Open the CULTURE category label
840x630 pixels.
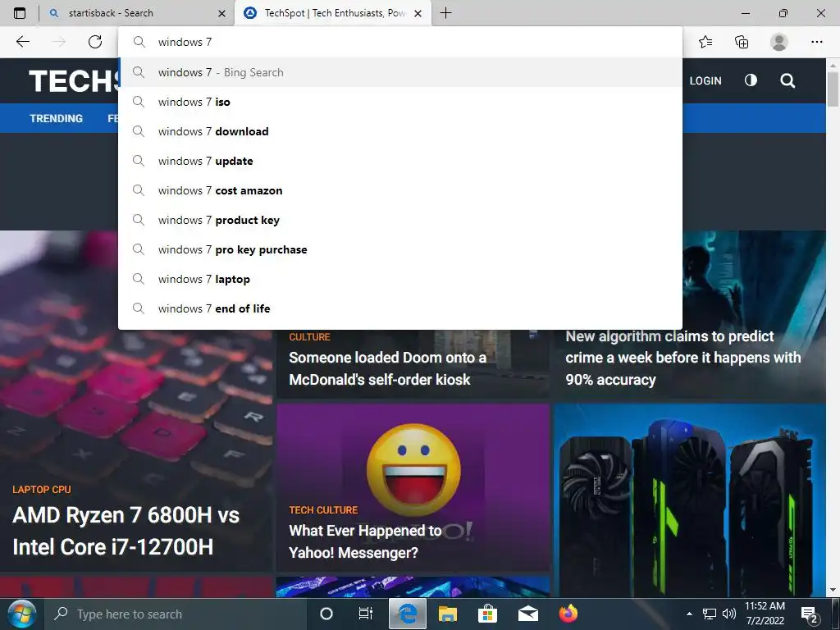point(309,337)
